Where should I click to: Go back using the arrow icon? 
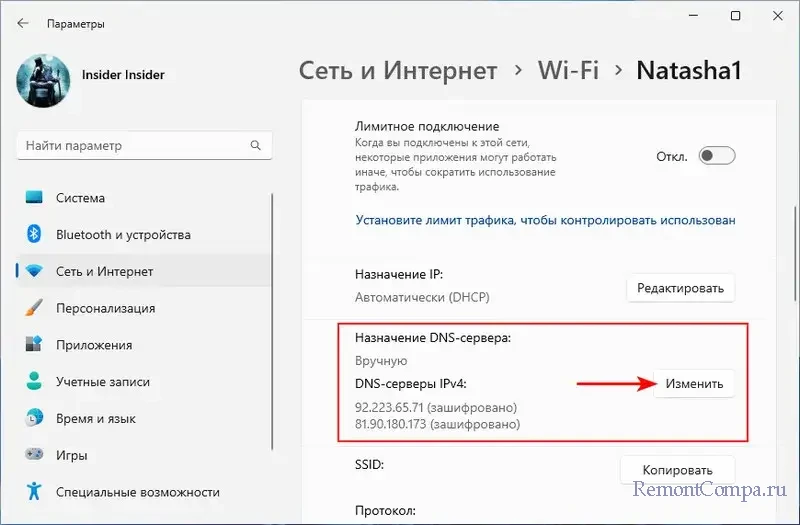click(x=23, y=23)
